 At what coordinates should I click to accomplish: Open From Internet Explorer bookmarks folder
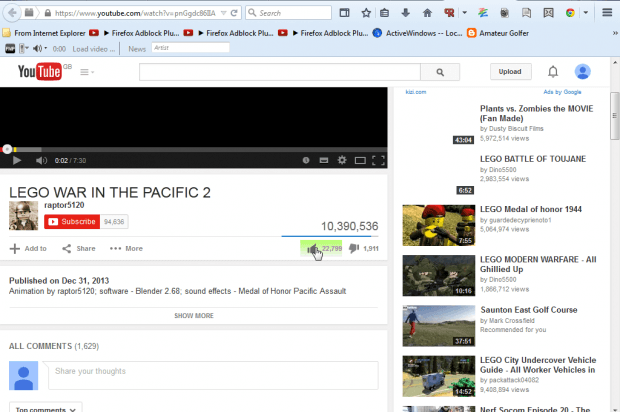pos(44,33)
